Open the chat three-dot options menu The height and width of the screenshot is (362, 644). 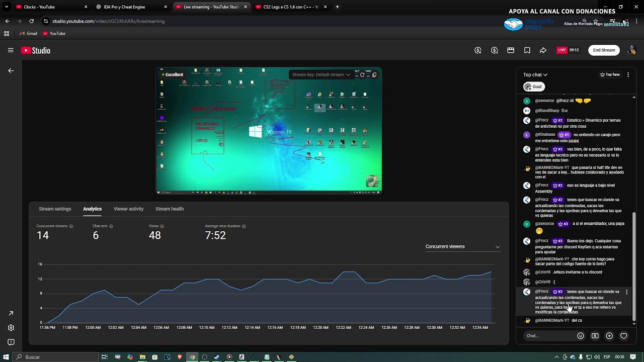coord(628,74)
